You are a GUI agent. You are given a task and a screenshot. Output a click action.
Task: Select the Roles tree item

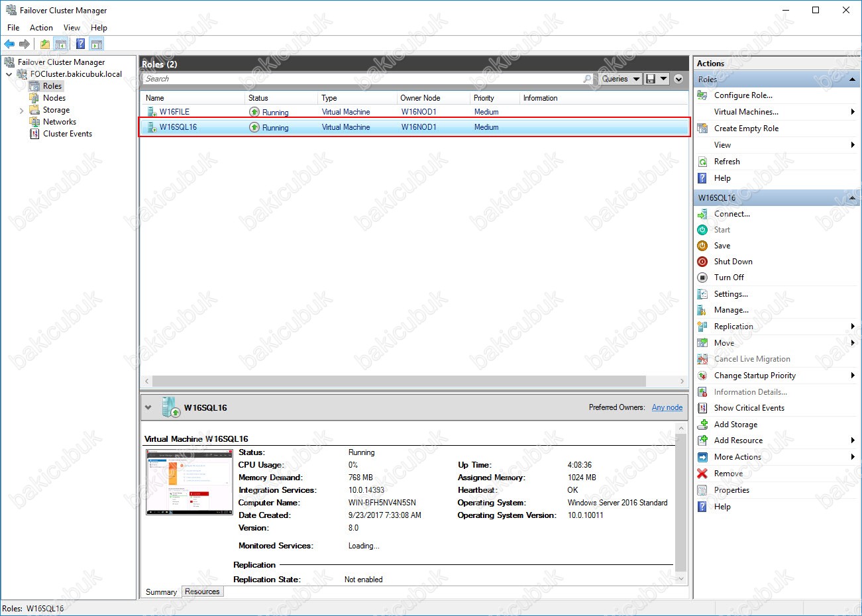tap(52, 86)
